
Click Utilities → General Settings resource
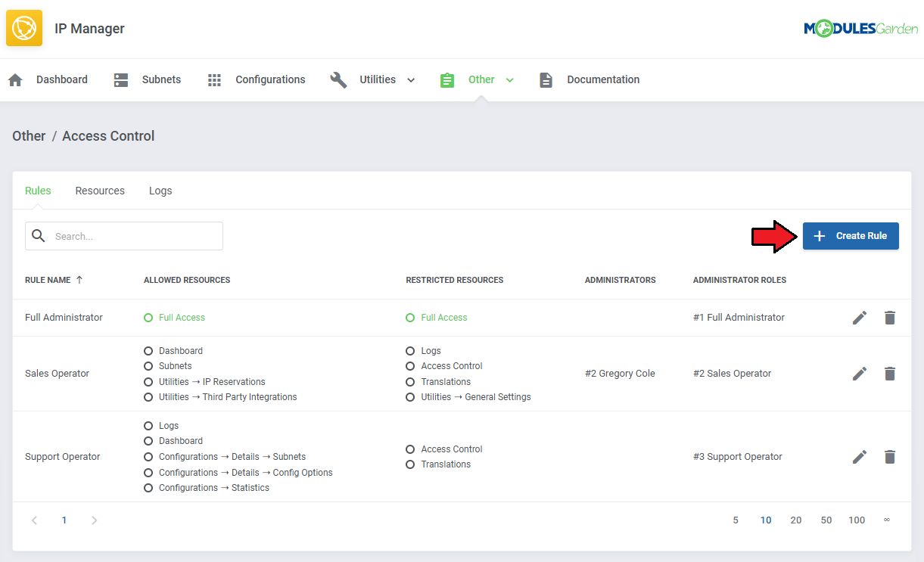(x=476, y=397)
